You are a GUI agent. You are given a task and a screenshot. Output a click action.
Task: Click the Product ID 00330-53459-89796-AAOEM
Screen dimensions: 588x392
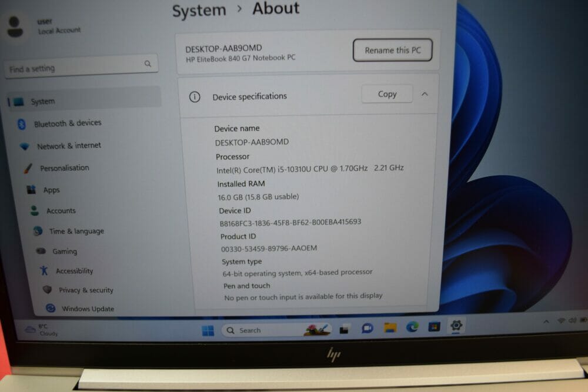click(x=269, y=249)
